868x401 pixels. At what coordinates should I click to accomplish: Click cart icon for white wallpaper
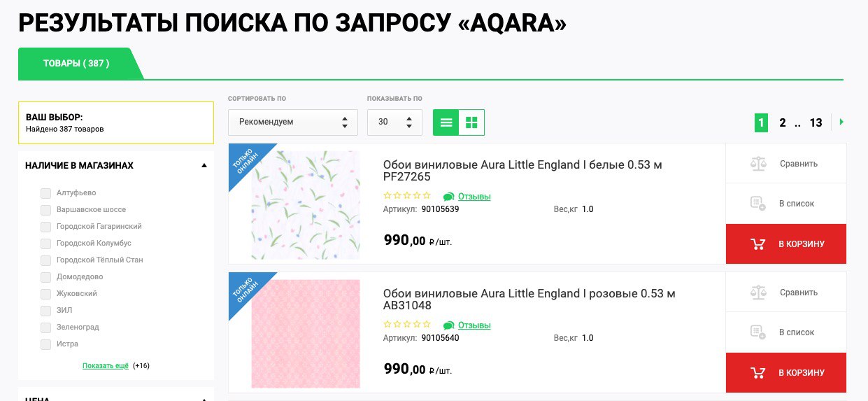(757, 244)
